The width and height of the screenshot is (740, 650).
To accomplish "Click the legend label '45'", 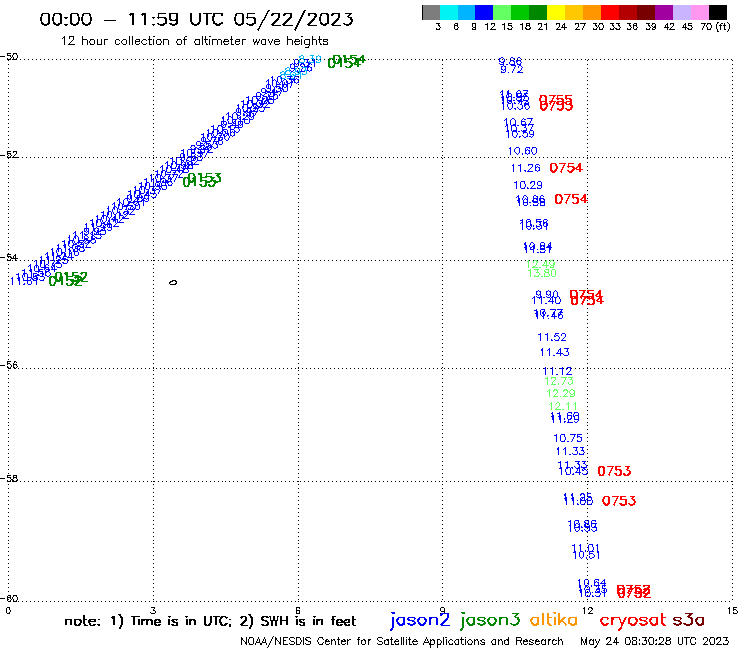I will pyautogui.click(x=687, y=27).
